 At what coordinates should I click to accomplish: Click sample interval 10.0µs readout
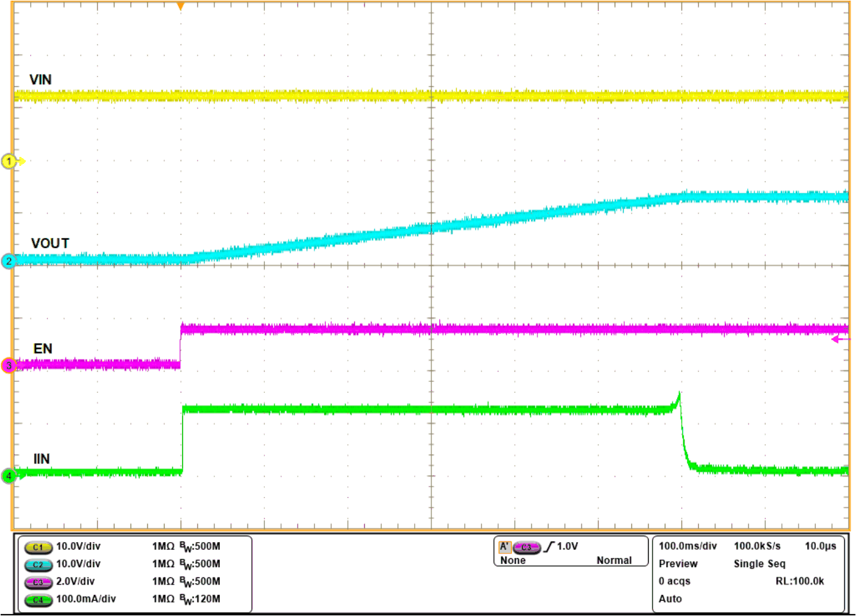[x=821, y=547]
